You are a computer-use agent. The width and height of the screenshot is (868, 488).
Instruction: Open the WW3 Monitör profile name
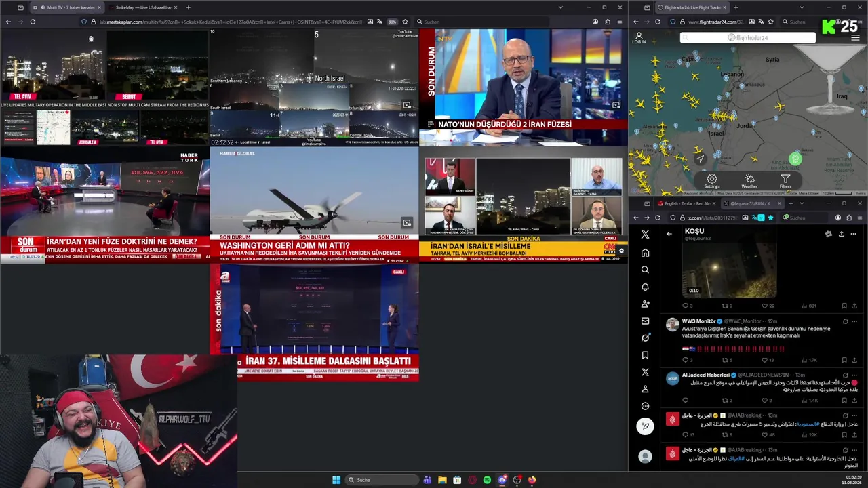(x=698, y=321)
